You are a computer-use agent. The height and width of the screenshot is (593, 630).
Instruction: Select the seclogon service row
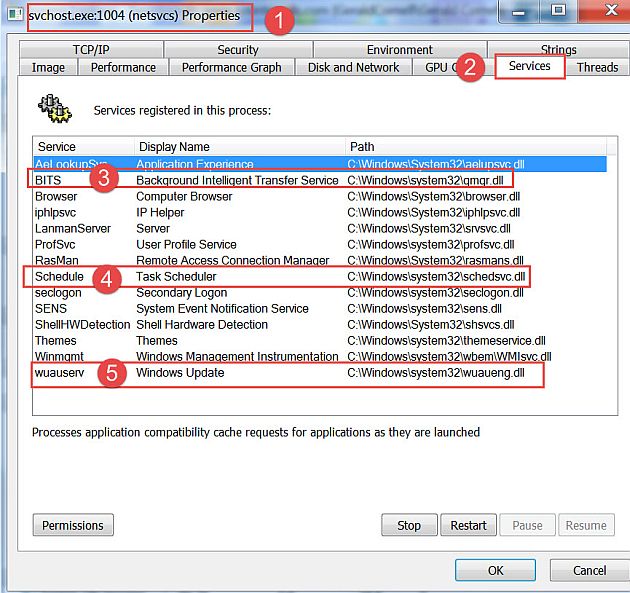[320, 292]
